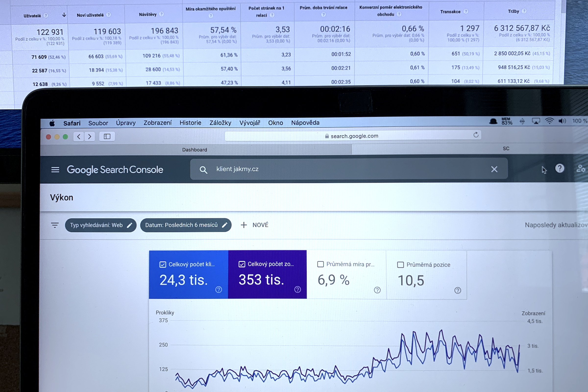The image size is (588, 392).
Task: Open the Wi-Fi status menu icon
Action: [549, 121]
